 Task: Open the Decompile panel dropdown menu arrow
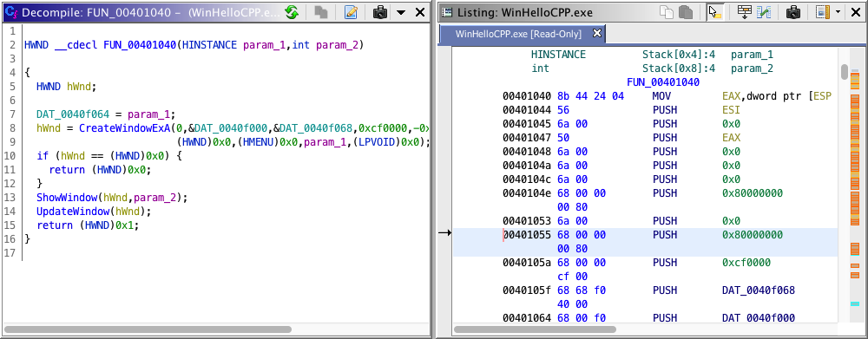coord(402,12)
